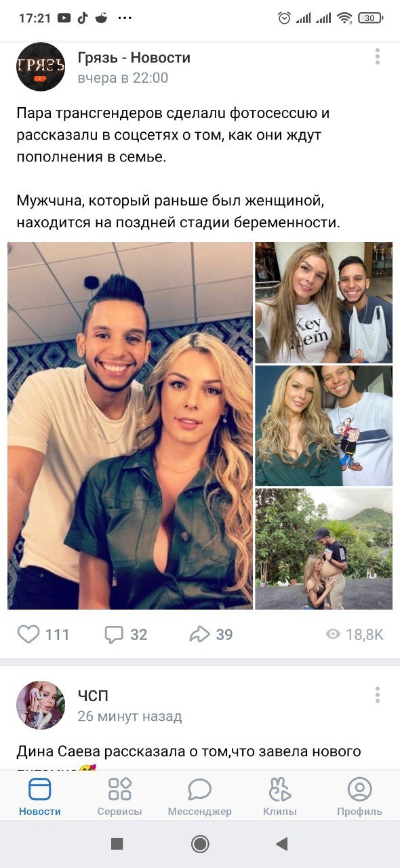Open the outdoor pregnancy photo thumbnail
The width and height of the screenshot is (400, 868).
[324, 549]
